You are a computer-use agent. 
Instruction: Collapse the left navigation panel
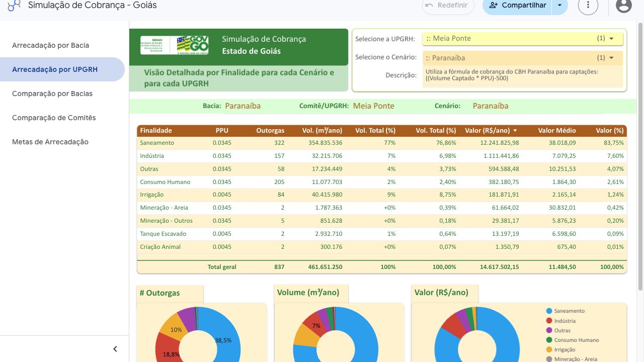(x=115, y=349)
